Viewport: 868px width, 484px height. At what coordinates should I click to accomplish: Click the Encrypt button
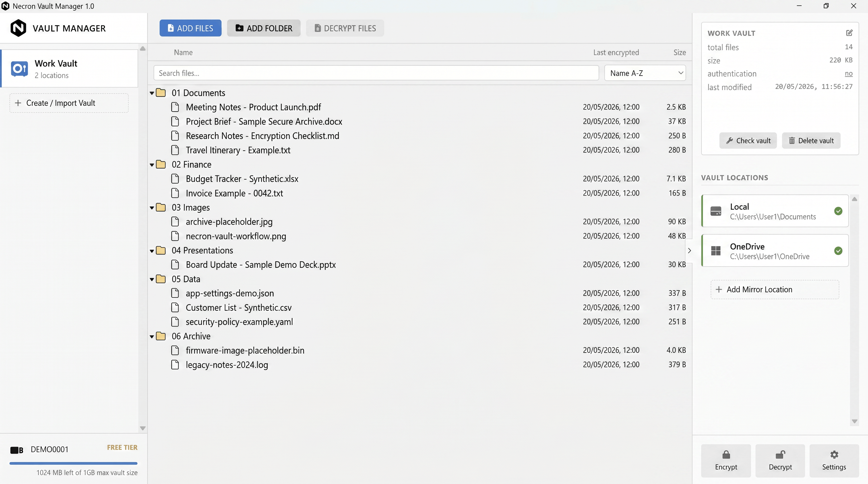coord(726,461)
